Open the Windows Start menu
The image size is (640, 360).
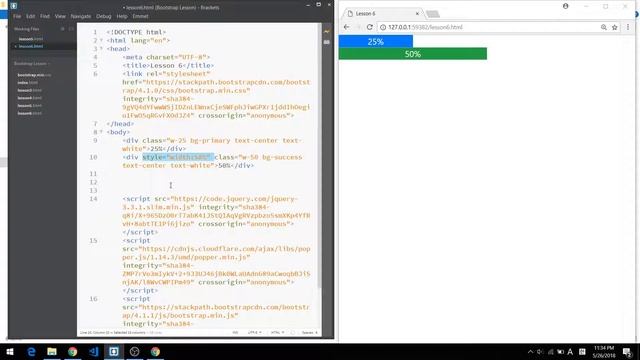point(10,351)
